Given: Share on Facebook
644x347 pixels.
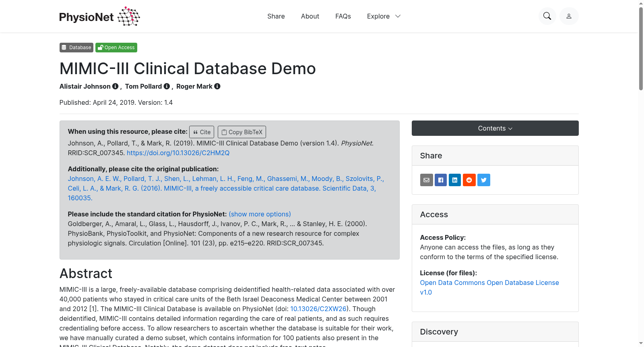Looking at the screenshot, I should (441, 180).
